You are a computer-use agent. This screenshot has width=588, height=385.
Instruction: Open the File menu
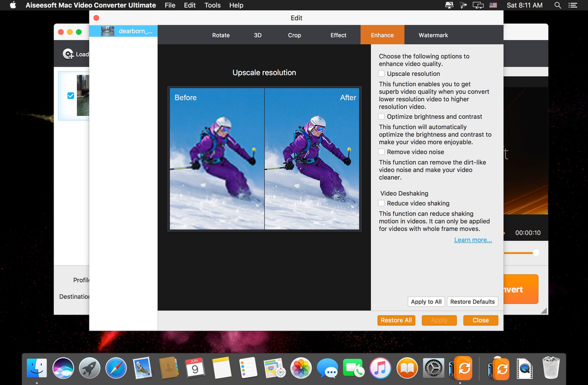point(170,5)
